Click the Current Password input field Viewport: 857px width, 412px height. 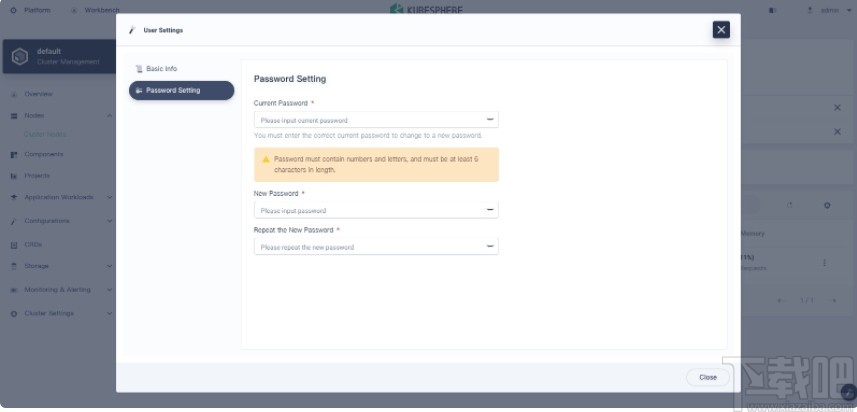(368, 120)
